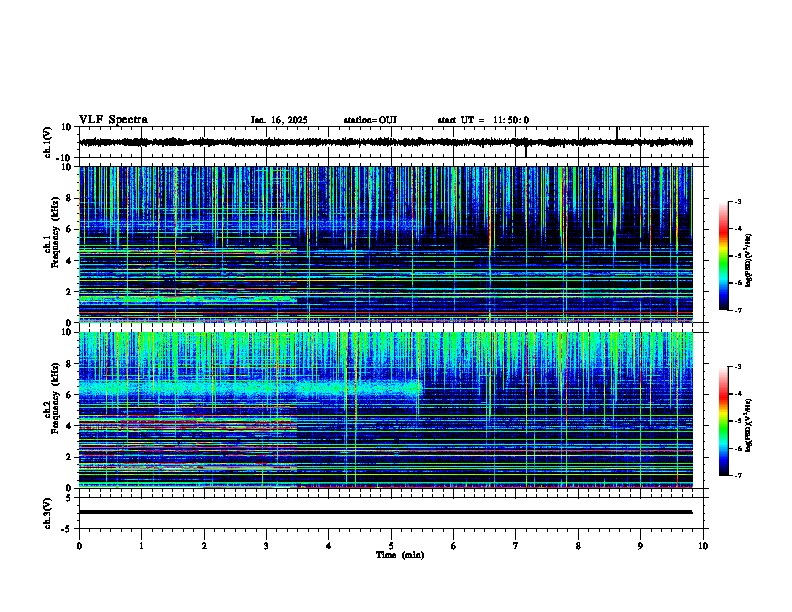Click the ch.1(V) waveform panel

[393, 142]
